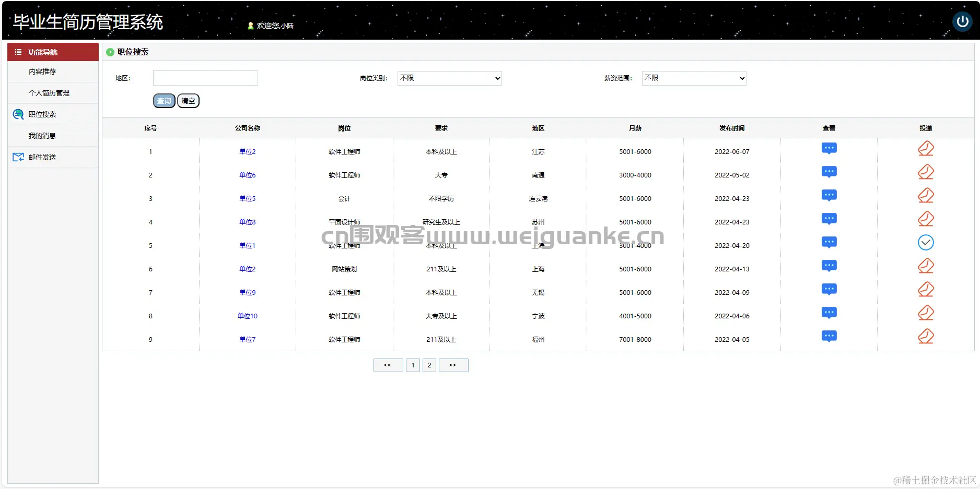Click the 公司名称 column header
Screen dimensions: 980x489
coord(248,128)
